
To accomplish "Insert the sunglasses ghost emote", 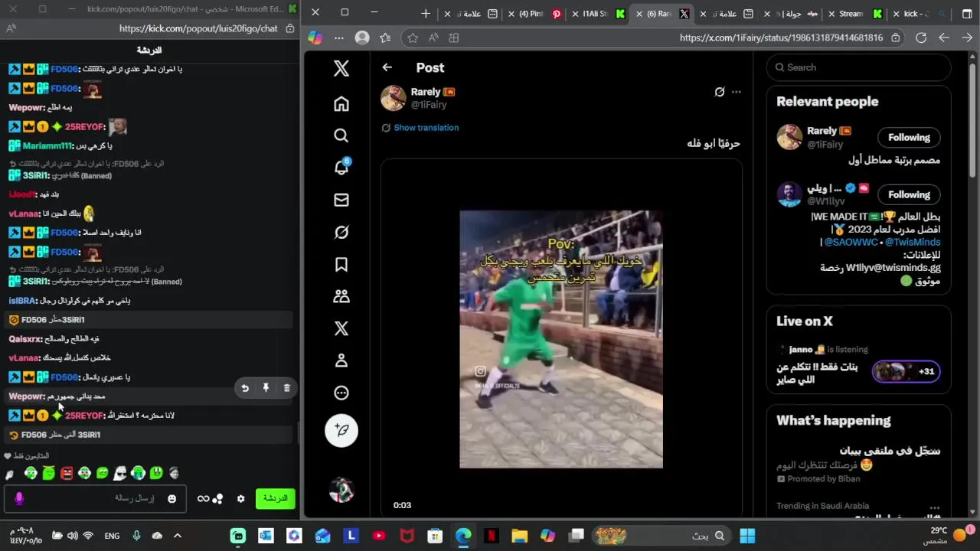I will pyautogui.click(x=120, y=474).
